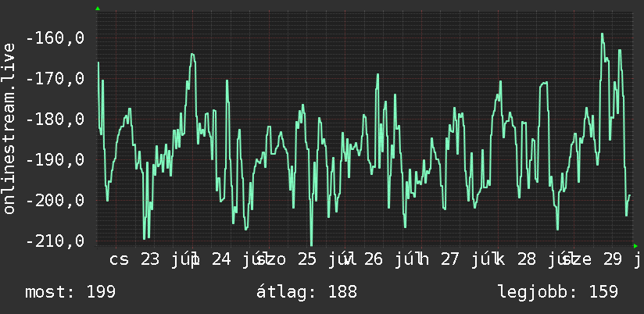644x314 pixels.
Task: Select the 'k 28' date tick label
Action: click(x=516, y=259)
